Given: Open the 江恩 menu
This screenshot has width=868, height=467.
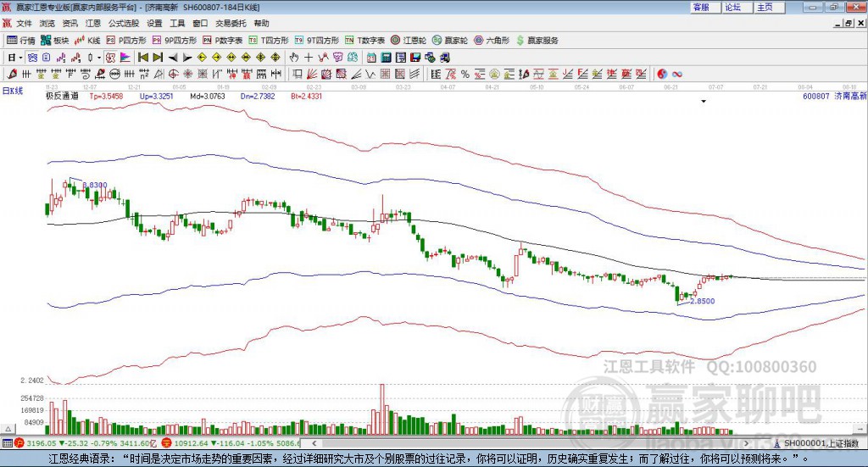Looking at the screenshot, I should point(93,23).
